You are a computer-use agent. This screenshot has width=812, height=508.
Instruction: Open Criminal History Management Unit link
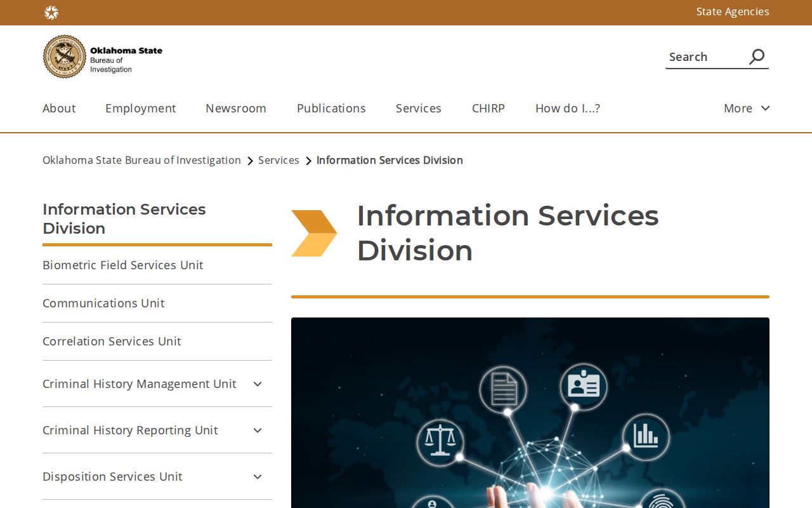(x=140, y=384)
